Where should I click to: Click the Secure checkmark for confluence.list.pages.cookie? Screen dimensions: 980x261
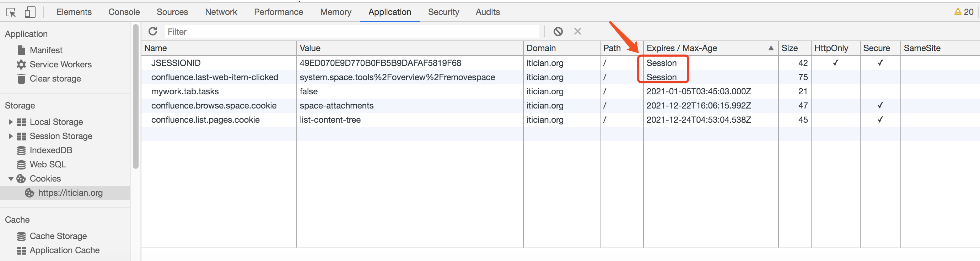[x=879, y=120]
